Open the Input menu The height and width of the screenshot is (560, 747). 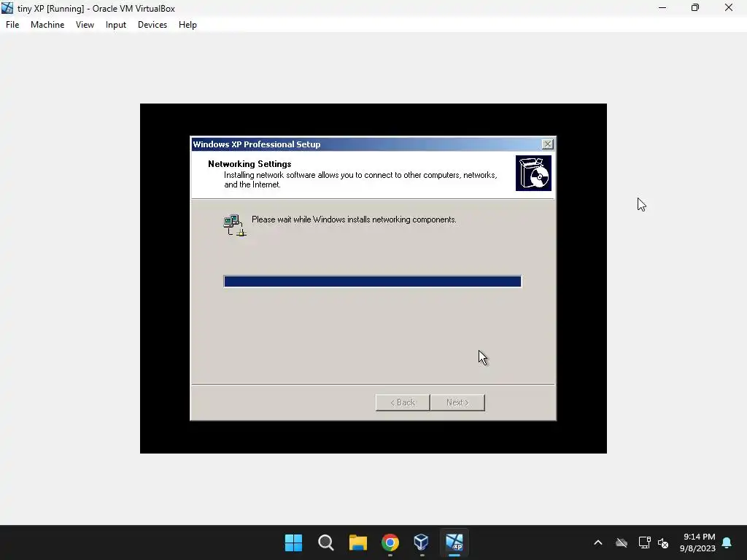[116, 25]
